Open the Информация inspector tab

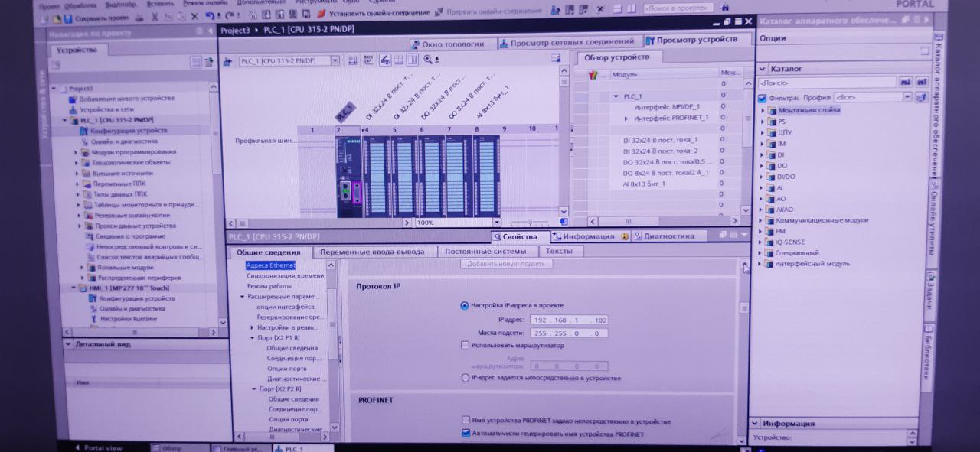pos(590,236)
